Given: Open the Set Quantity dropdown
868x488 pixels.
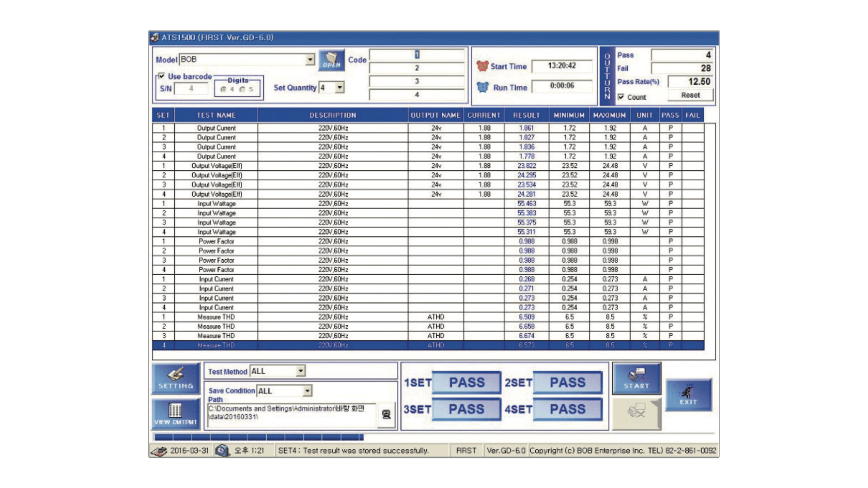Looking at the screenshot, I should pos(339,88).
